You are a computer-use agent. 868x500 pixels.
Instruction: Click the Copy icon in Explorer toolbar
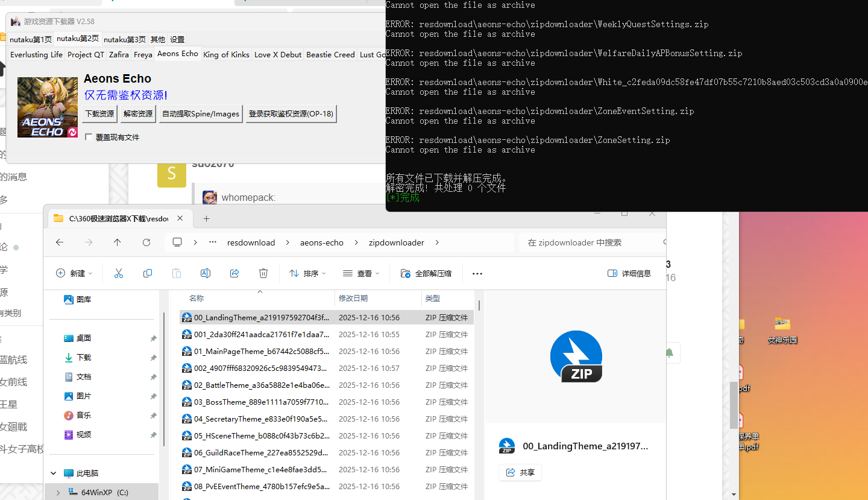(148, 273)
